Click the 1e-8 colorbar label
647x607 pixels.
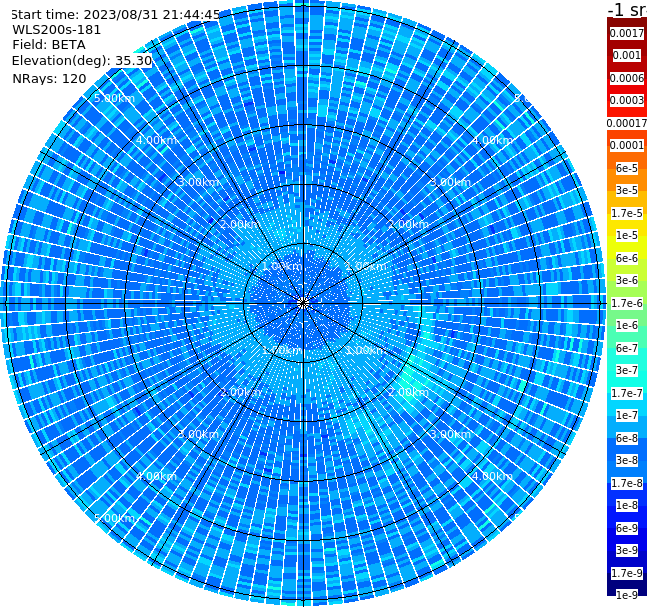tap(627, 505)
